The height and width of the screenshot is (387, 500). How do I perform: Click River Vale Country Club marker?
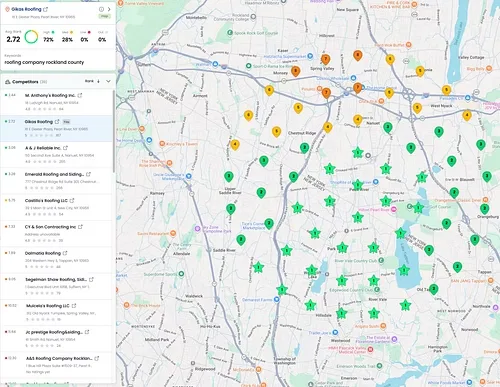pos(381,260)
